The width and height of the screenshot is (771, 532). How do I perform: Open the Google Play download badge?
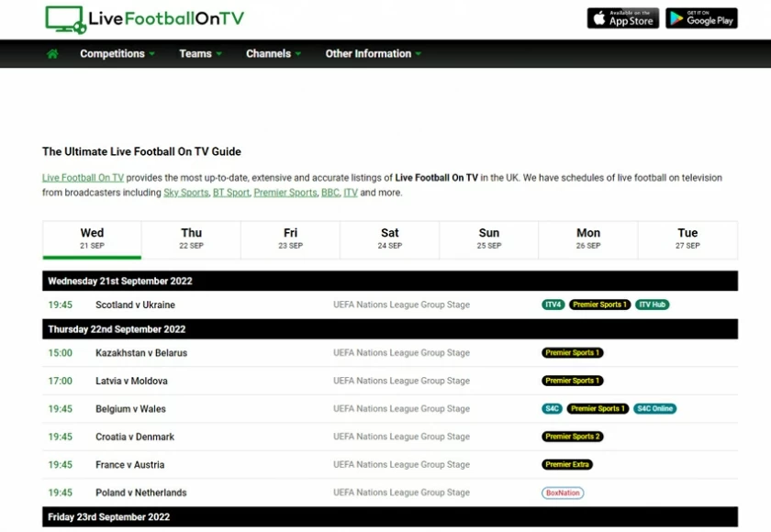coord(701,17)
